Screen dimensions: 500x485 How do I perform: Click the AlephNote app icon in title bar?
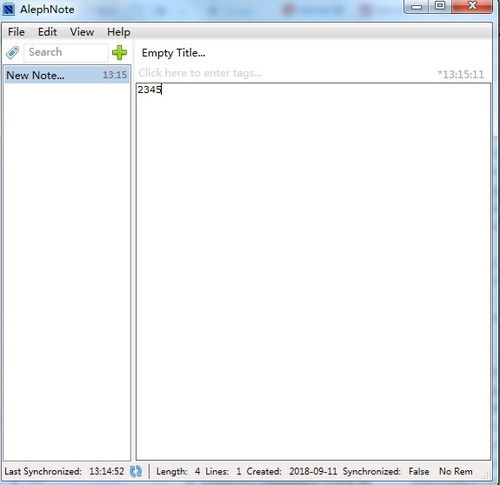click(x=9, y=9)
